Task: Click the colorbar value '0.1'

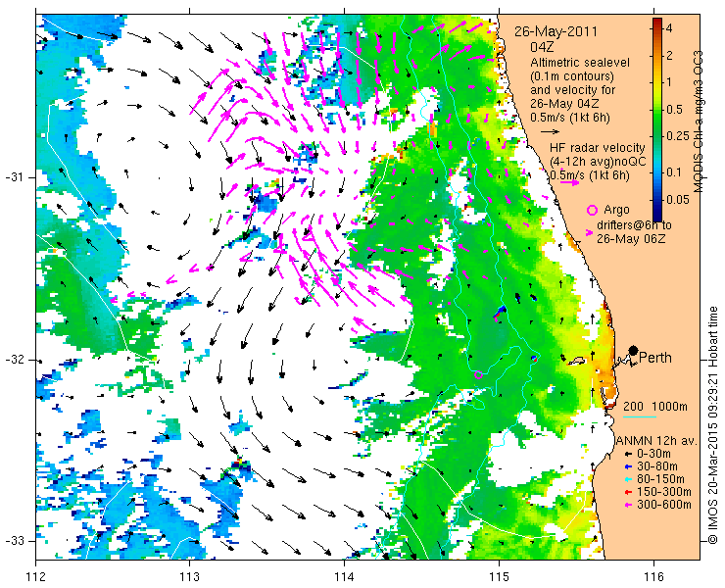Action: pos(674,172)
